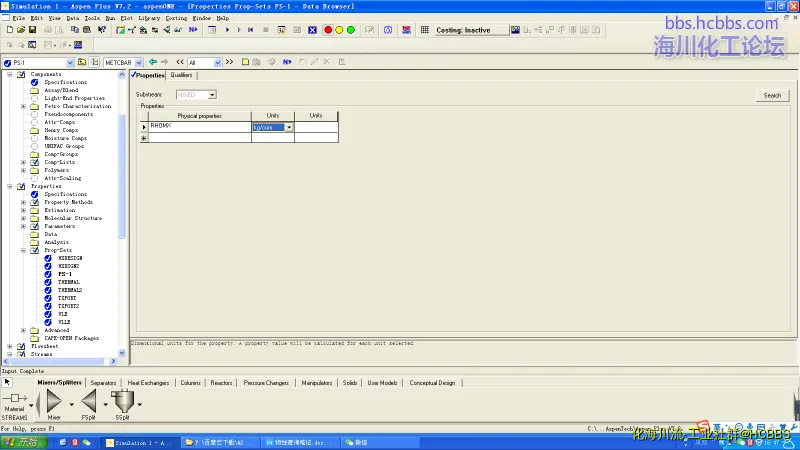
Task: Go up one folder level in Data Browser
Action: pyautogui.click(x=82, y=62)
